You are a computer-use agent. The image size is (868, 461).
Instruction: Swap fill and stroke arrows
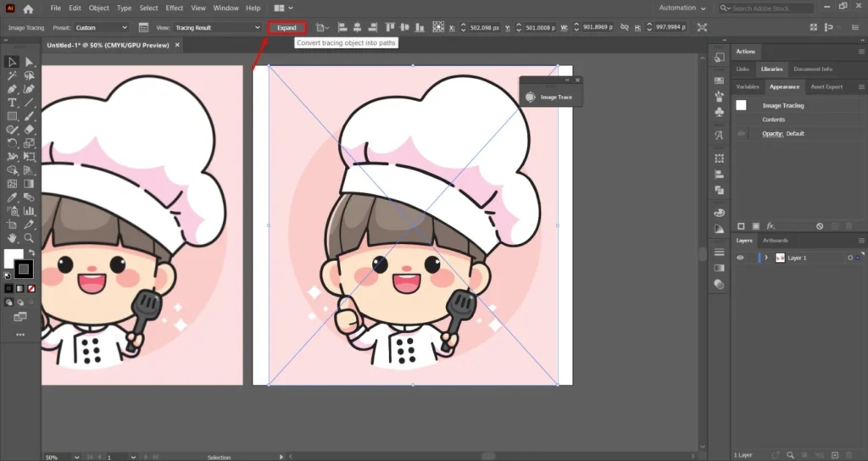click(31, 253)
